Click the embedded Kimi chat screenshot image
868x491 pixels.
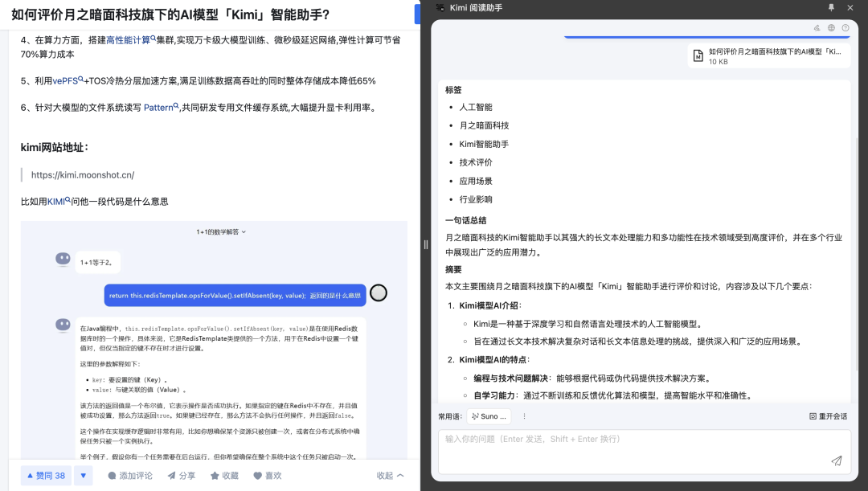214,340
